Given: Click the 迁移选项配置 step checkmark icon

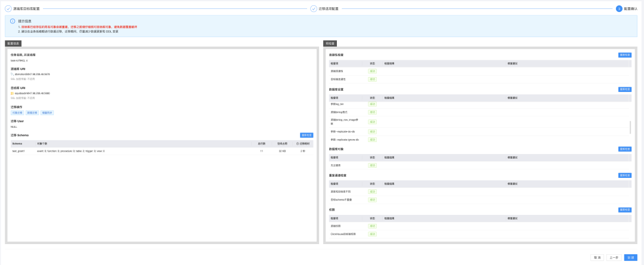Looking at the screenshot, I should click(x=314, y=8).
